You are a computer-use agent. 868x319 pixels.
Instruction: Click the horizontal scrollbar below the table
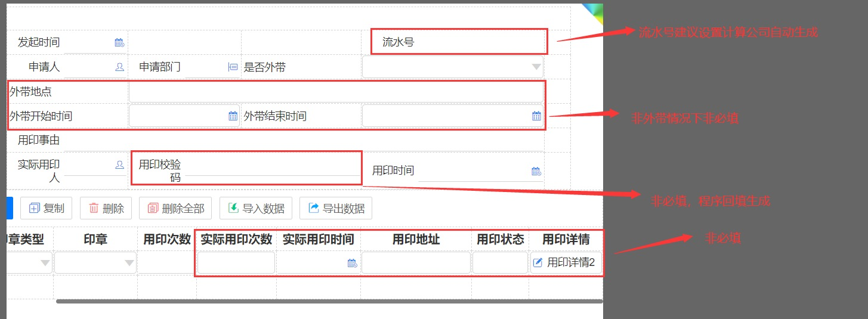coord(329,301)
